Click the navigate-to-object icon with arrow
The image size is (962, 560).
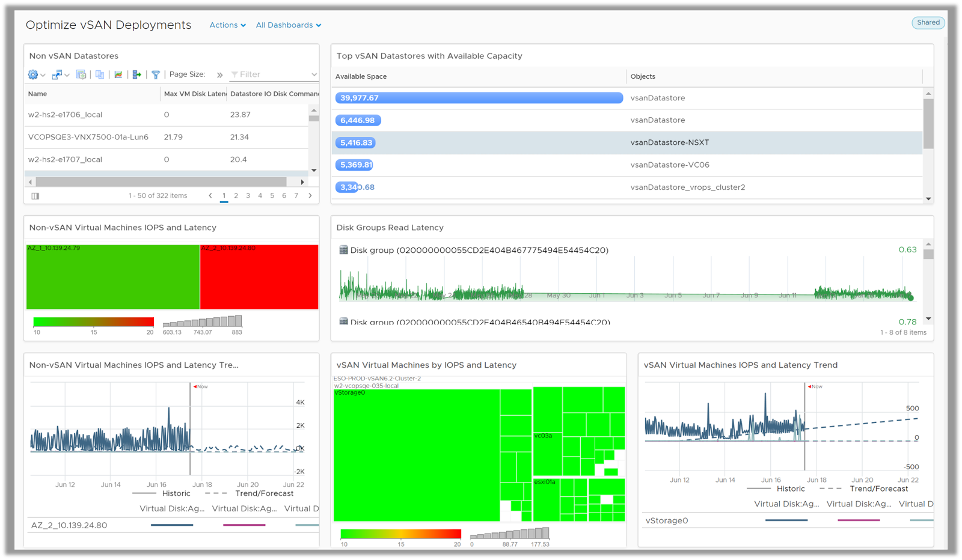[x=57, y=75]
